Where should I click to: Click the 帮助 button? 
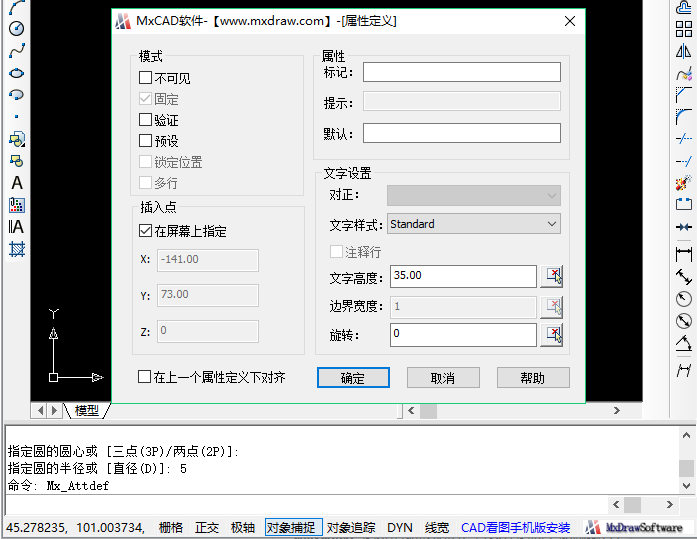(533, 378)
